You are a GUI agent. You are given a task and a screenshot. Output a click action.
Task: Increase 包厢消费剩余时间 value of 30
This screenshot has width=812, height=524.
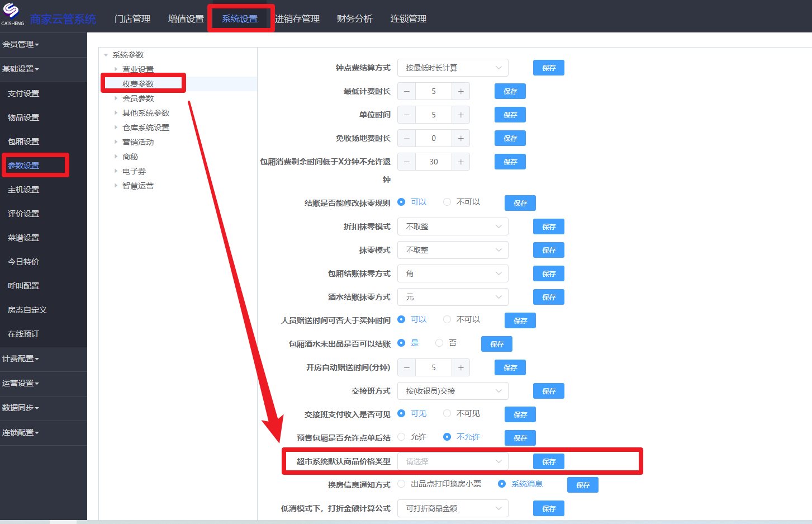pos(460,162)
